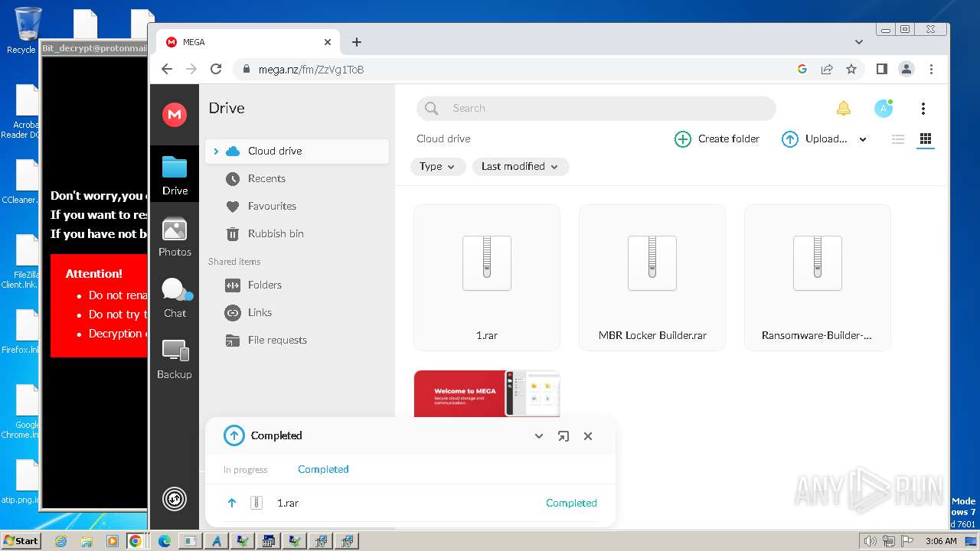This screenshot has height=551, width=980.
Task: Open the Recycle Bin desktop icon
Action: click(x=27, y=31)
